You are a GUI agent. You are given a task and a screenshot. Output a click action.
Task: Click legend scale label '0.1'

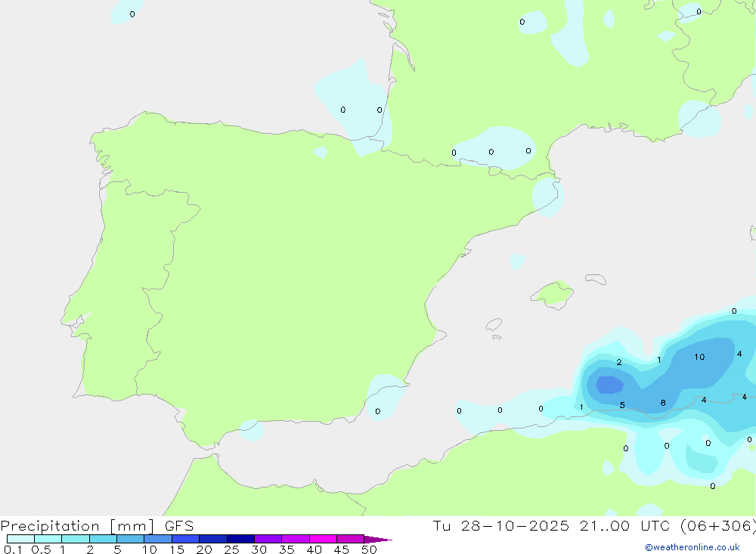click(x=13, y=549)
